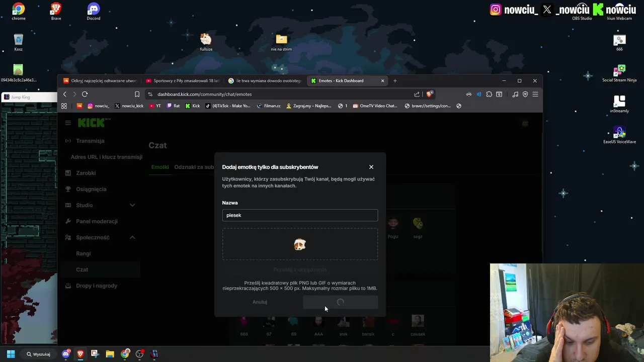Click the Wyszukaj taskbar search box
The height and width of the screenshot is (362, 644).
(38, 354)
